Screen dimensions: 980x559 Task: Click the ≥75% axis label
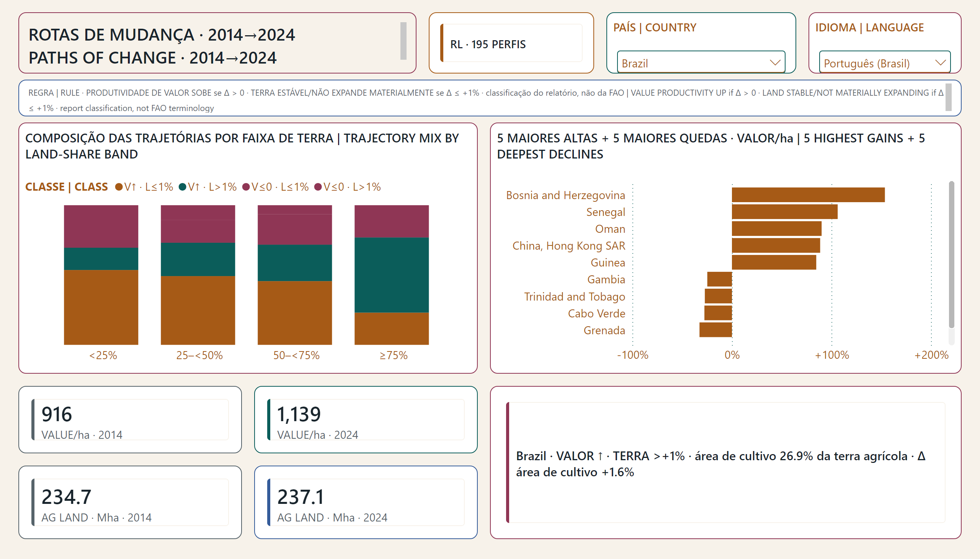click(394, 355)
